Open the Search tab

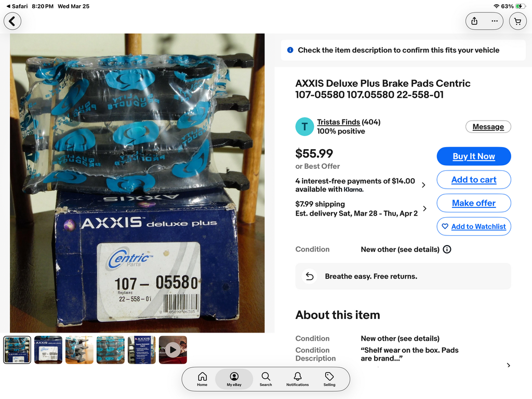coord(265,379)
